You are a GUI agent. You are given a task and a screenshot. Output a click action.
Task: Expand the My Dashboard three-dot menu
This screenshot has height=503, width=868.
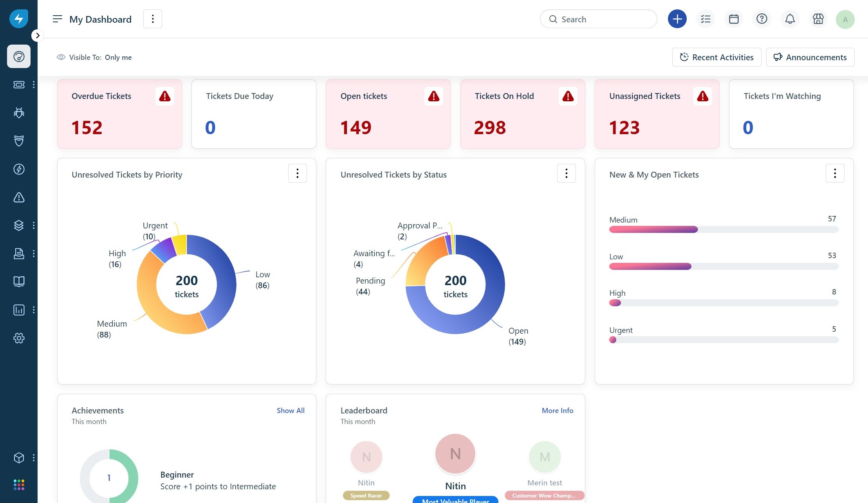coord(153,18)
